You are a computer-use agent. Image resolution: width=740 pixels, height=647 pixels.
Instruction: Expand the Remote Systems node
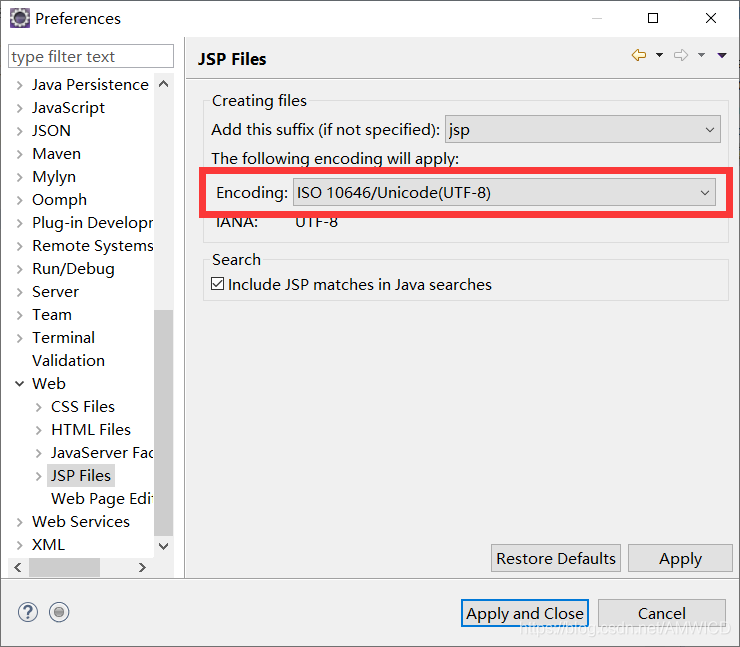coord(19,246)
